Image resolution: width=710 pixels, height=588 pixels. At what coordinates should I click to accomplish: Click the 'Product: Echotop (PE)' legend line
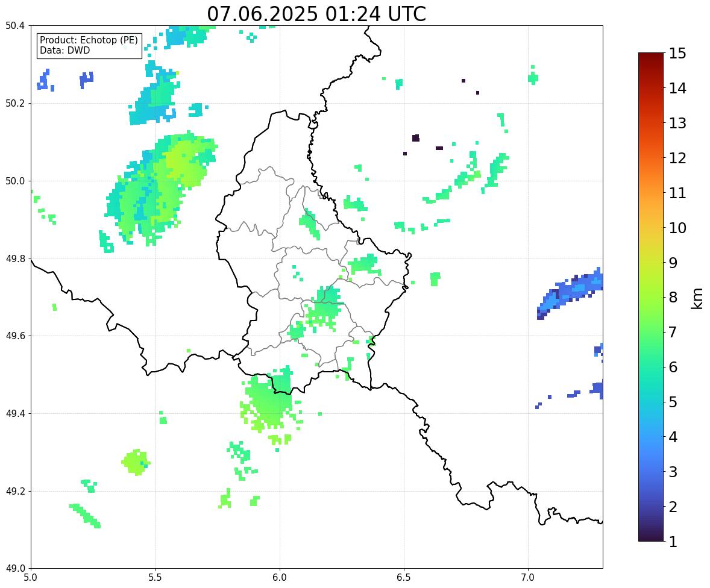[89, 40]
